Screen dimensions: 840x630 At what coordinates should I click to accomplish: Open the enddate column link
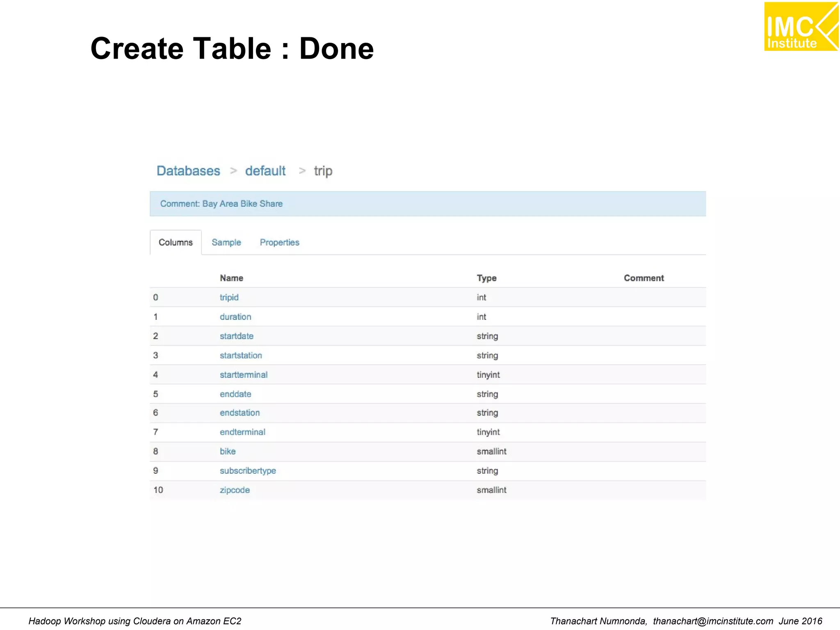(235, 394)
